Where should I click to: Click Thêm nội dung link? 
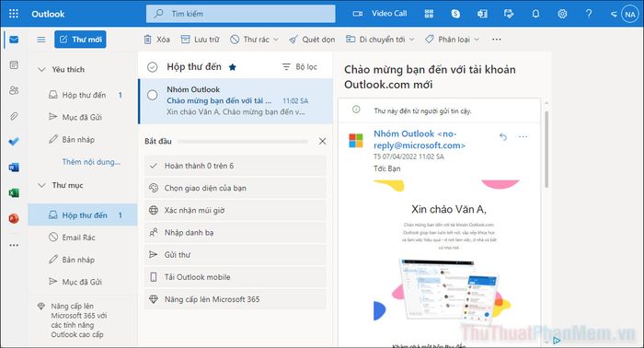tap(91, 162)
